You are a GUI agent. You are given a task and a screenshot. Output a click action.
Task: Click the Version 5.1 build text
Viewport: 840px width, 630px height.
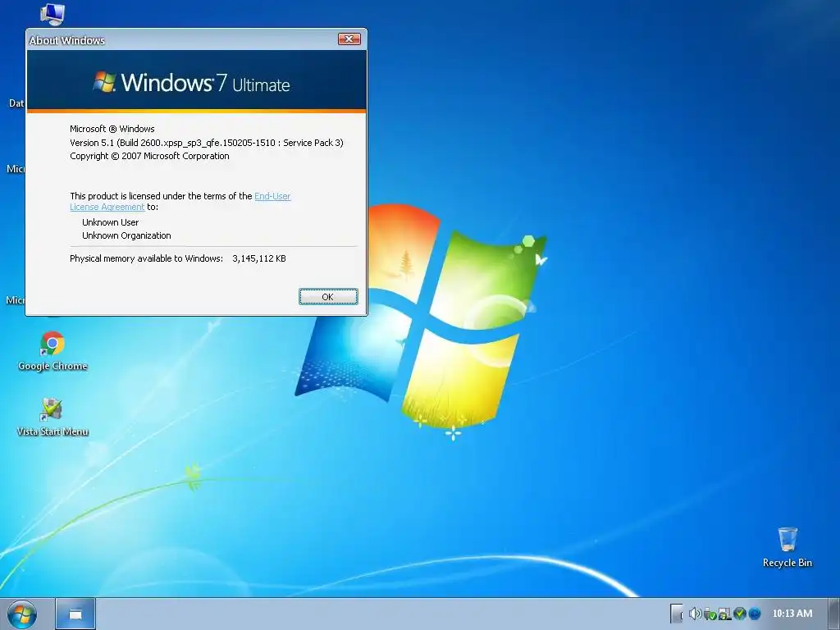click(206, 143)
